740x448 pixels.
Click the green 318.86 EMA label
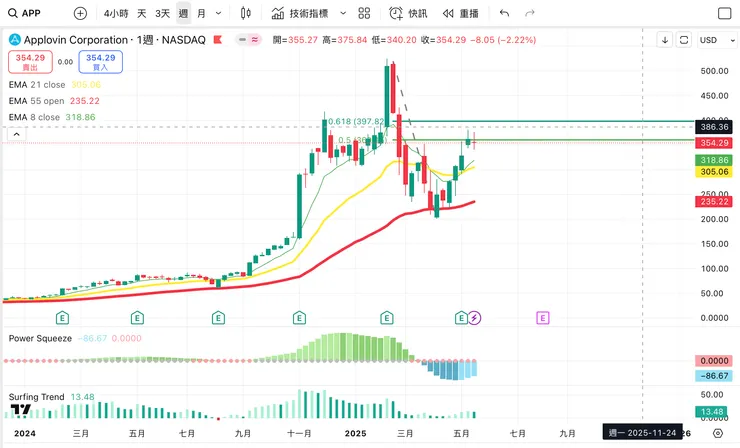(x=714, y=161)
